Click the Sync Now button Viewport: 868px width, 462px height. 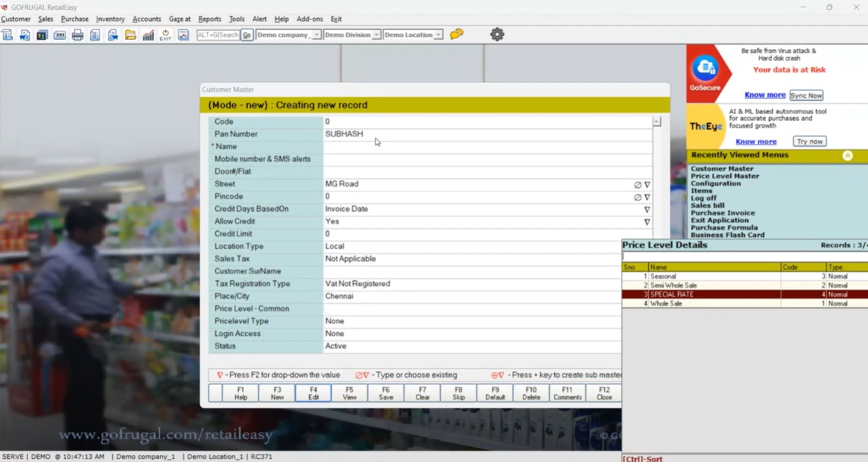click(x=806, y=95)
